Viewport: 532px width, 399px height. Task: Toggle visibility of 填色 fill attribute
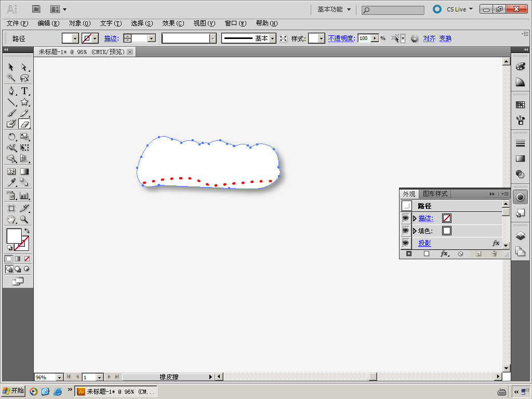(405, 231)
